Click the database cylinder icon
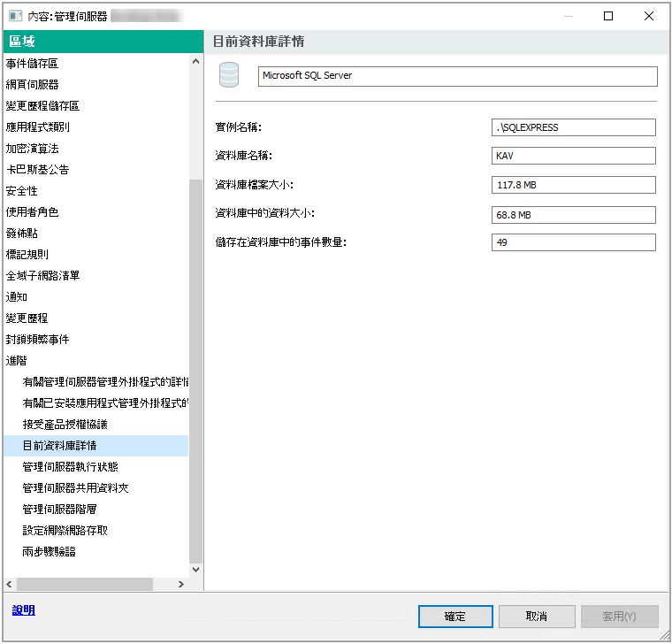 tap(229, 76)
